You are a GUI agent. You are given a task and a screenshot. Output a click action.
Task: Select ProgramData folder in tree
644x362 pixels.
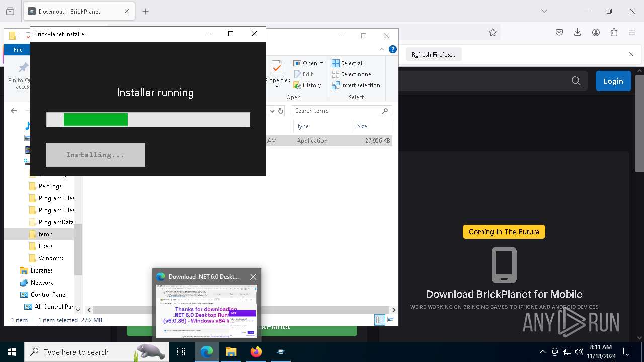(51, 222)
